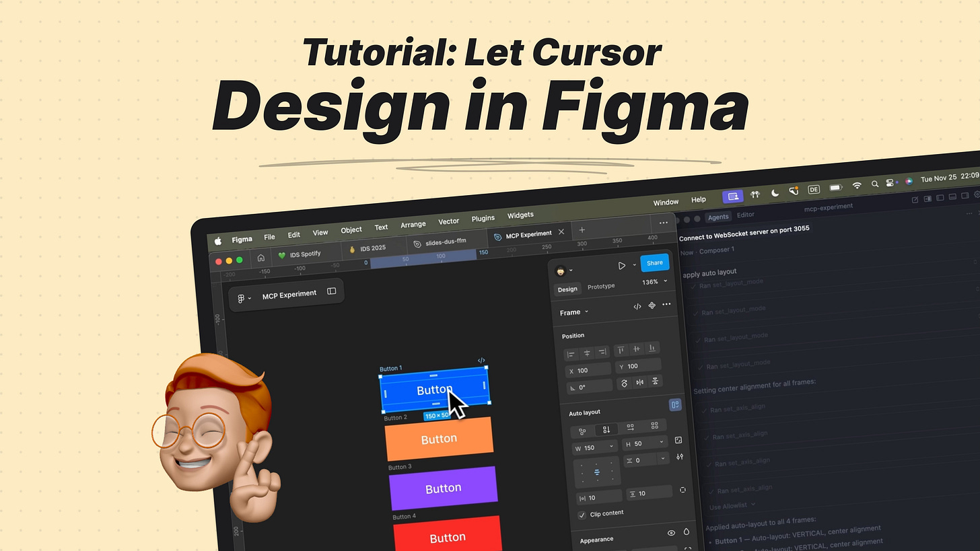Screen dimensions: 980x551
Task: Click the resize-to-fit icon beside the H field
Action: coord(678,440)
